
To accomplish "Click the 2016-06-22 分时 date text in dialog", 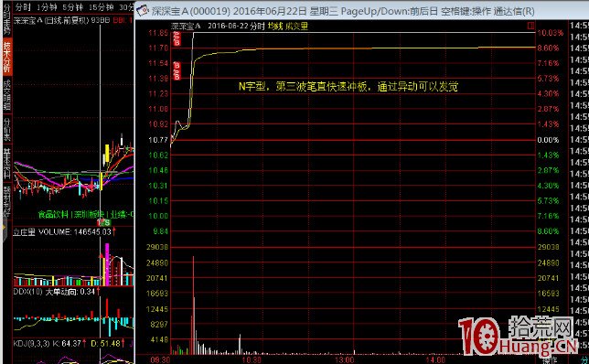I will pos(236,27).
